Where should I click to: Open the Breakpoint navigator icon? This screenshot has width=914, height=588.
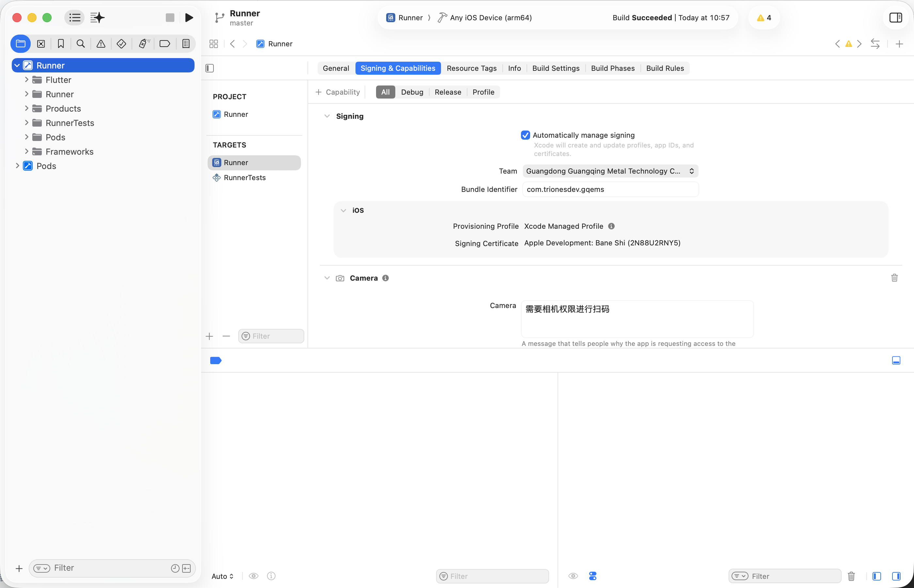click(165, 44)
